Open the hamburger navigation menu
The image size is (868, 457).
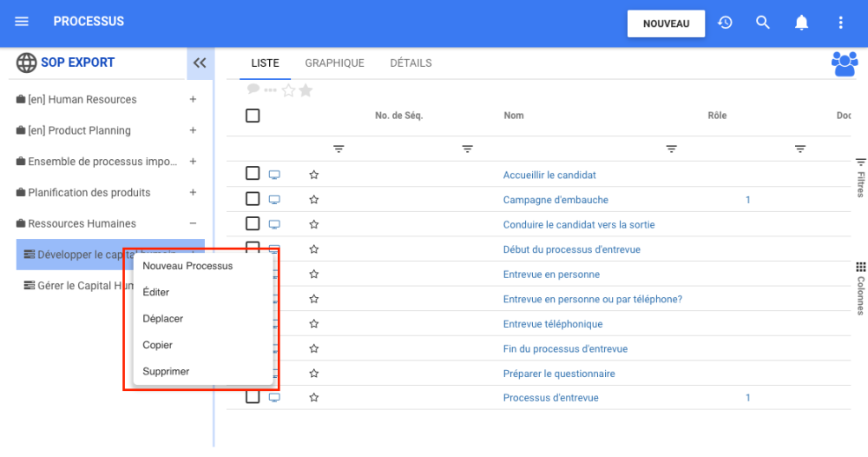[22, 22]
